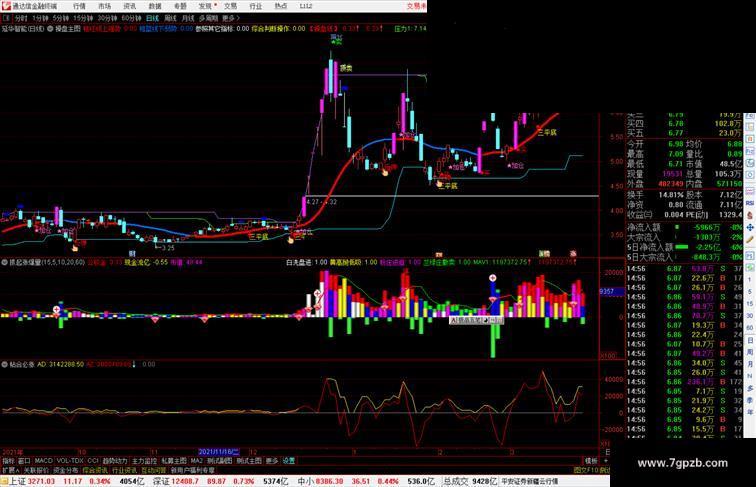Open the 资讯 menu

[x=129, y=6]
